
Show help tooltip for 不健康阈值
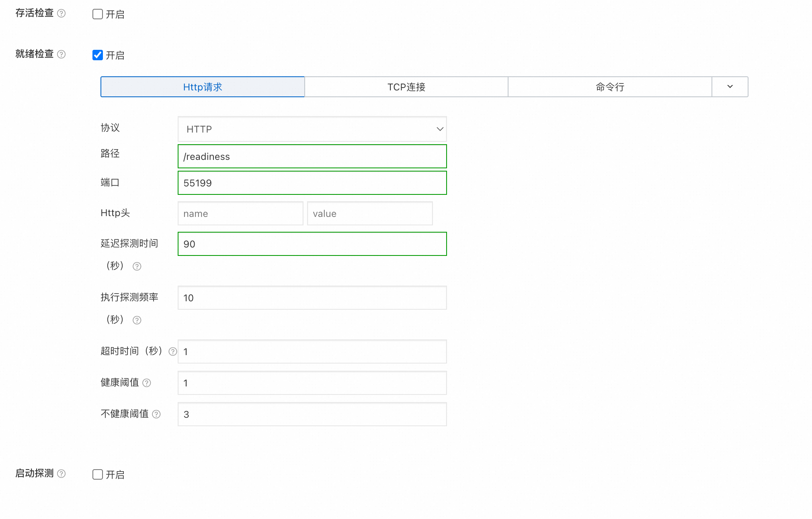pyautogui.click(x=156, y=415)
